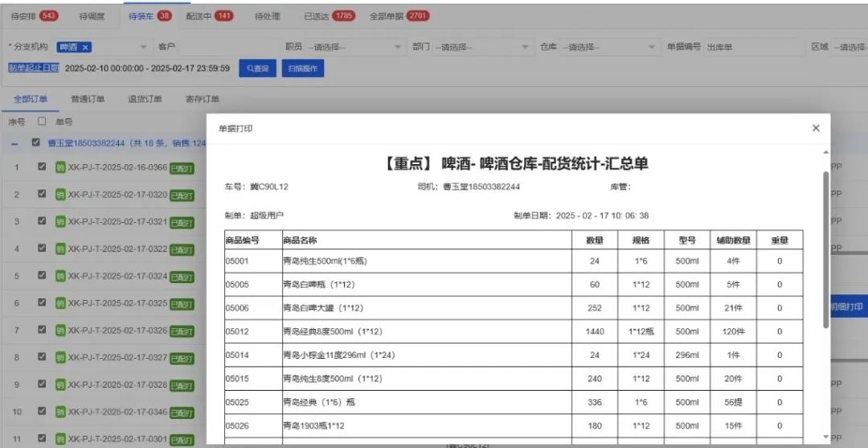Remove the 啤酒 tag with its x icon
868x448 pixels.
(x=86, y=47)
